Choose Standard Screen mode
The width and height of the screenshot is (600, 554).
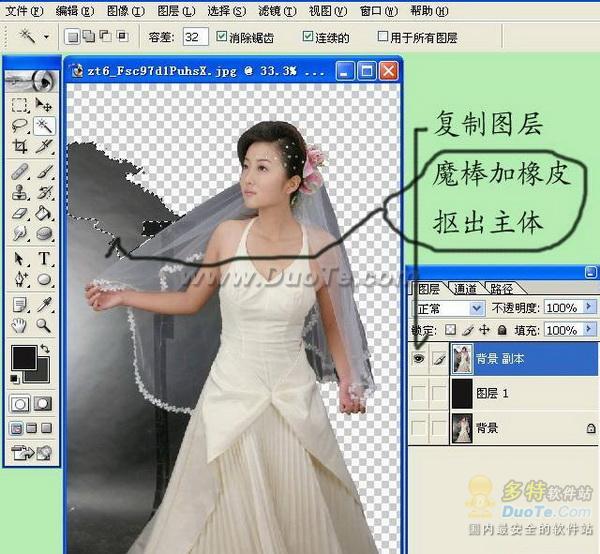click(16, 428)
